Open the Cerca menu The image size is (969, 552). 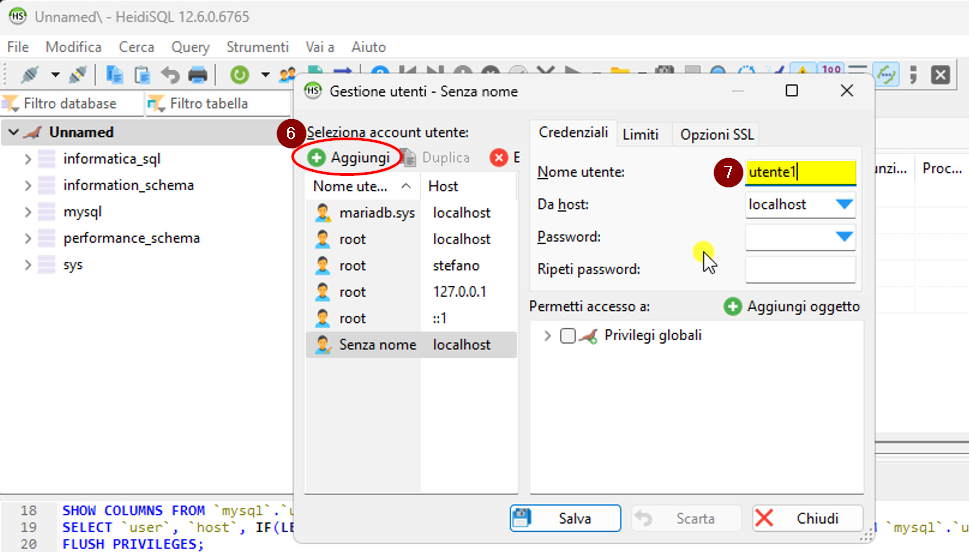(137, 47)
